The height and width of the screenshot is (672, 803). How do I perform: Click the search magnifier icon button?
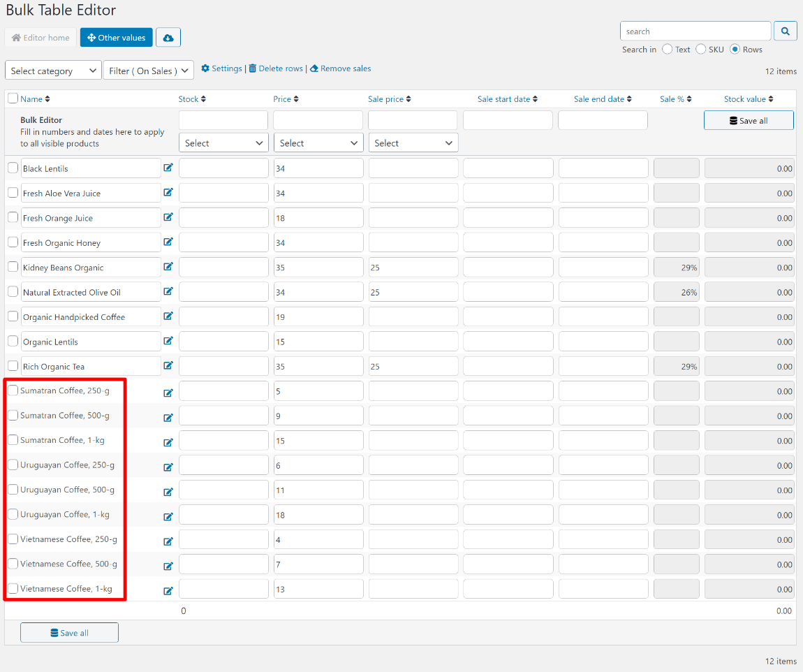point(786,31)
